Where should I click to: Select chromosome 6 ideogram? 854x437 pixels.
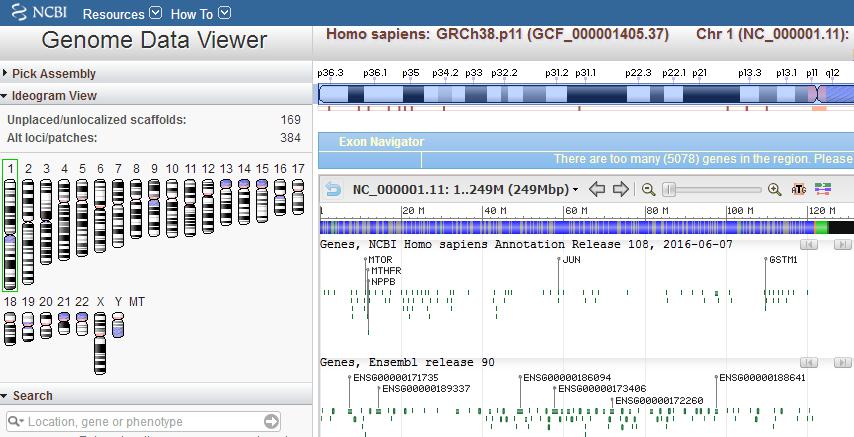(x=100, y=216)
